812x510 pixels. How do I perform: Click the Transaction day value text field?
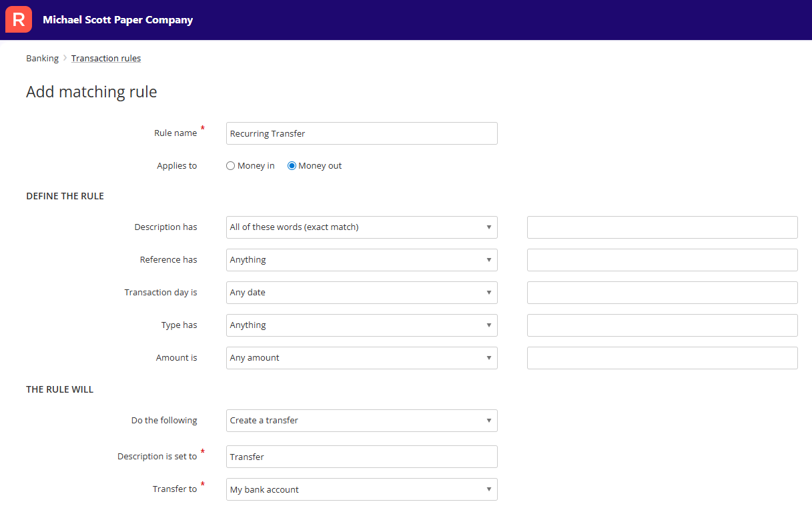[663, 293]
